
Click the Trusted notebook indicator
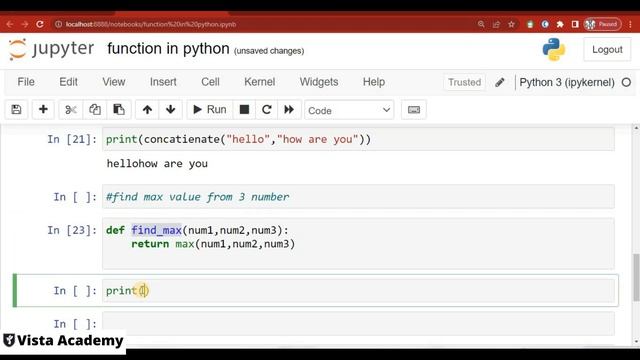[x=464, y=82]
